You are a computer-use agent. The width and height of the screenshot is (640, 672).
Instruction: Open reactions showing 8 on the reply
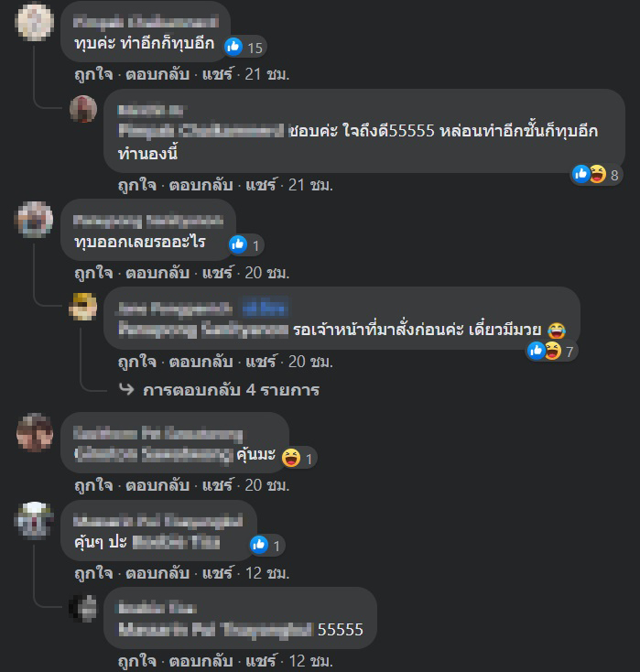coord(596,175)
